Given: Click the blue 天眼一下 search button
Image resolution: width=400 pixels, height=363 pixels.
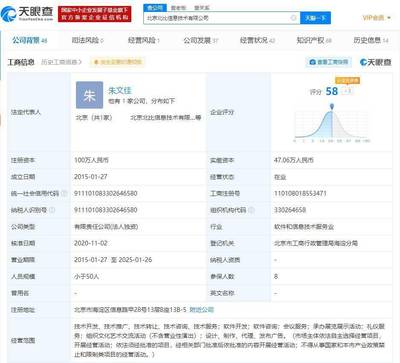Looking at the screenshot, I should [x=315, y=18].
